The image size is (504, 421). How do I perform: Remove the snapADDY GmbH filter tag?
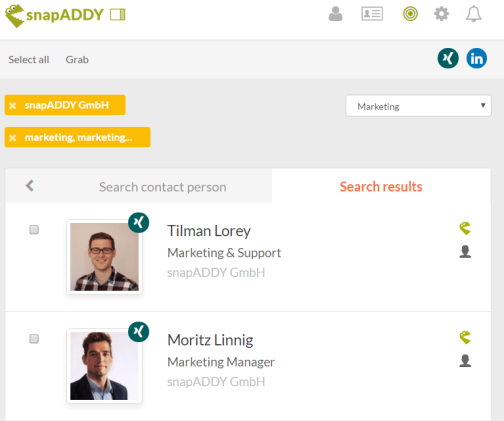[x=13, y=106]
